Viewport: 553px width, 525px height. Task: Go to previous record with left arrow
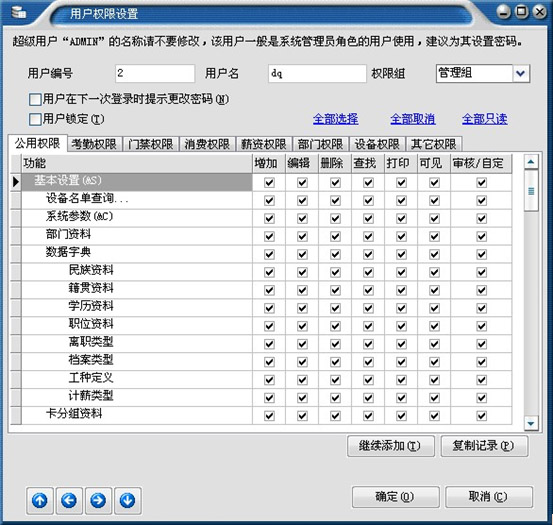pos(69,500)
